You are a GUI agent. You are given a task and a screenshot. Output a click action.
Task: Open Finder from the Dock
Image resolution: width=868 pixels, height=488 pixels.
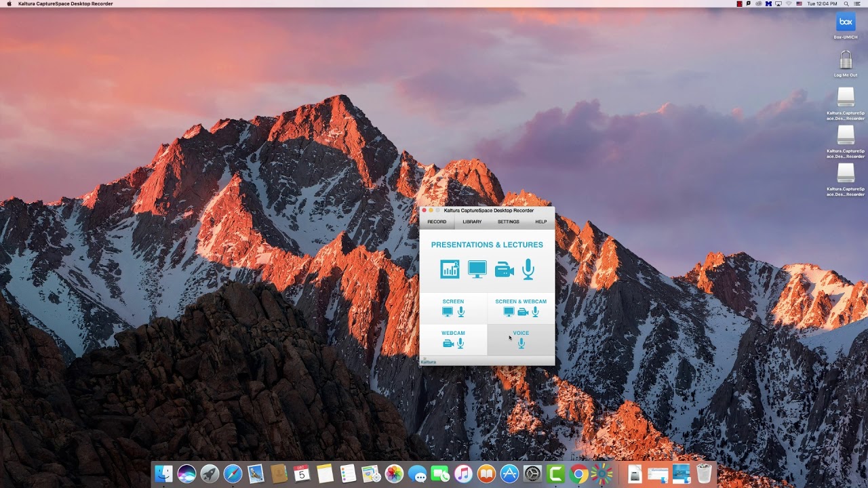[x=163, y=474]
